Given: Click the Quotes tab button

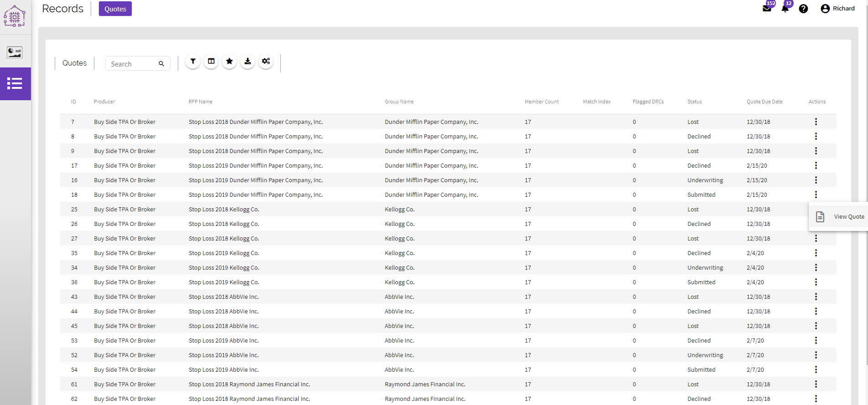Looking at the screenshot, I should click(115, 9).
